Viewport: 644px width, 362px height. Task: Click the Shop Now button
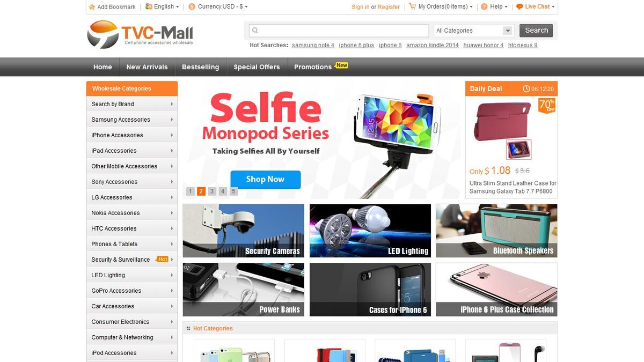tap(266, 179)
